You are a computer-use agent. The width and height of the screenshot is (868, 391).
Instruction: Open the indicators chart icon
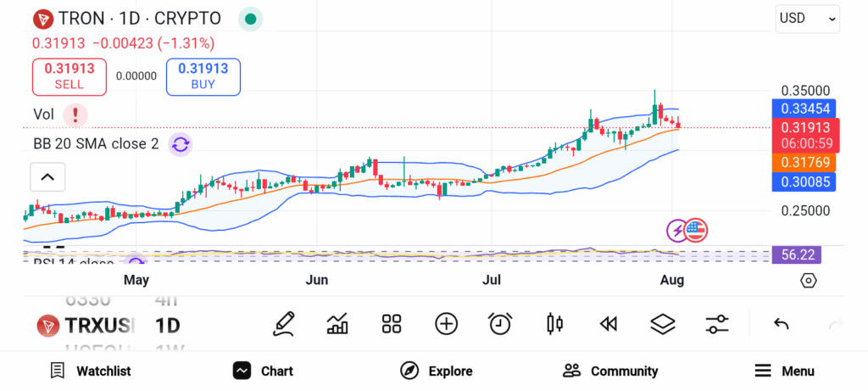pos(337,323)
